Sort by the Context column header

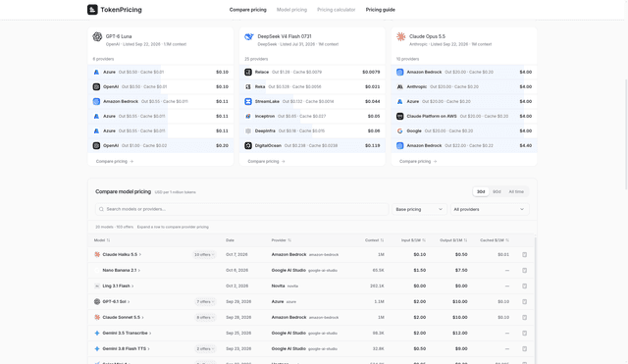tap(374, 240)
